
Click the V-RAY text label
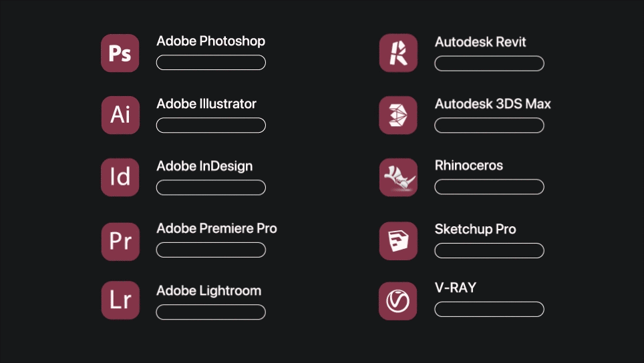pyautogui.click(x=456, y=288)
